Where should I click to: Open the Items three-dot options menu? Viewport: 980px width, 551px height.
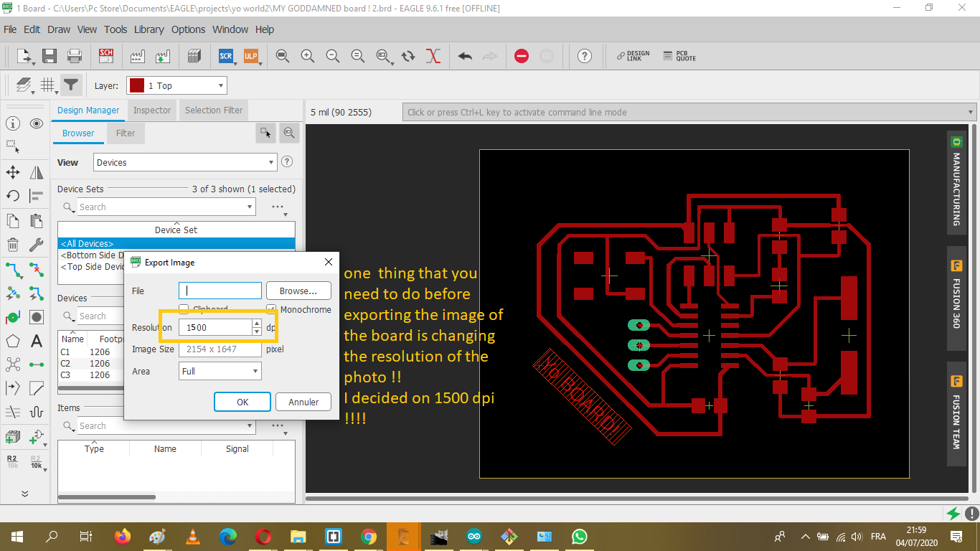pyautogui.click(x=278, y=425)
